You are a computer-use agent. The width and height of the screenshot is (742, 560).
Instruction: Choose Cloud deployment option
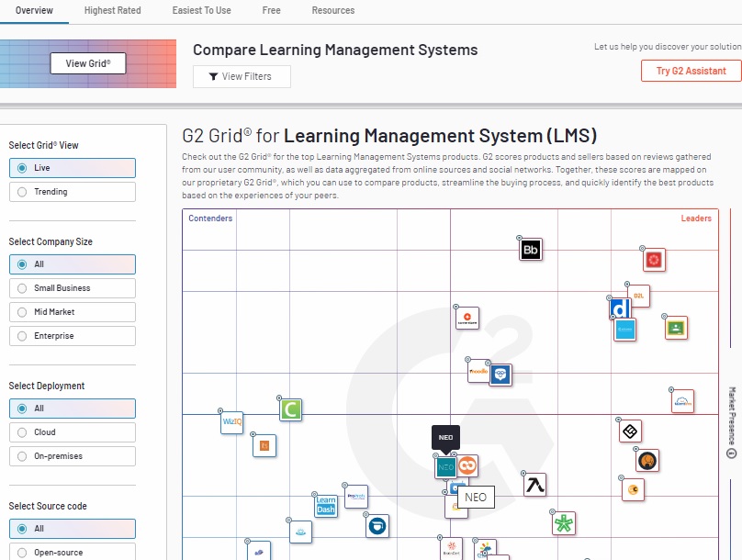point(73,432)
